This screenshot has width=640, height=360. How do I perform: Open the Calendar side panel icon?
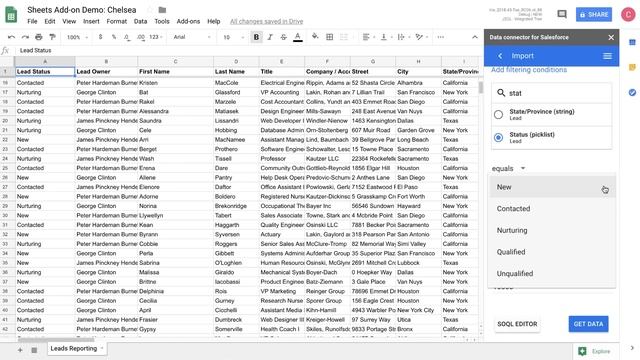(632, 42)
